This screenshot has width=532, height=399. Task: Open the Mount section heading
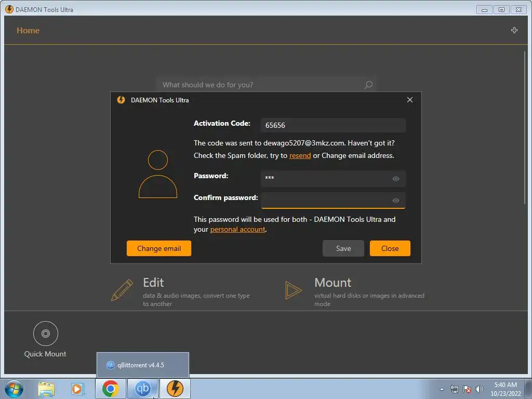tap(333, 282)
